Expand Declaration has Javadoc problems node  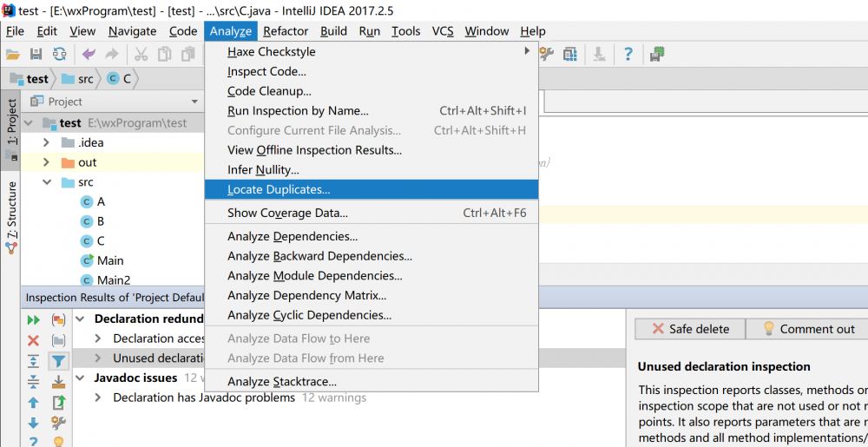click(98, 398)
